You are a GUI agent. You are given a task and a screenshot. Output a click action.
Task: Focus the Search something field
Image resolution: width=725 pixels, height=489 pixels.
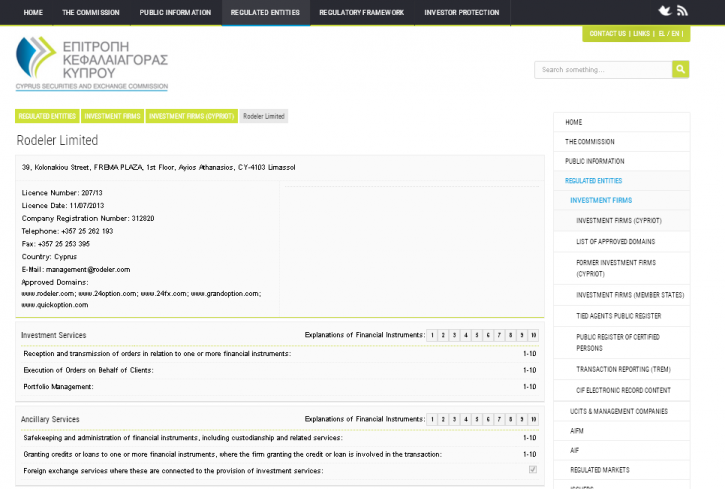603,69
